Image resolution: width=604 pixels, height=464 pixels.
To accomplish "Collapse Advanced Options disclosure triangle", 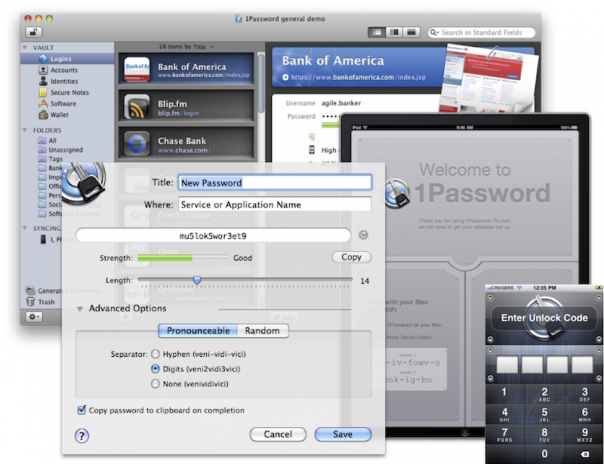I will 80,309.
